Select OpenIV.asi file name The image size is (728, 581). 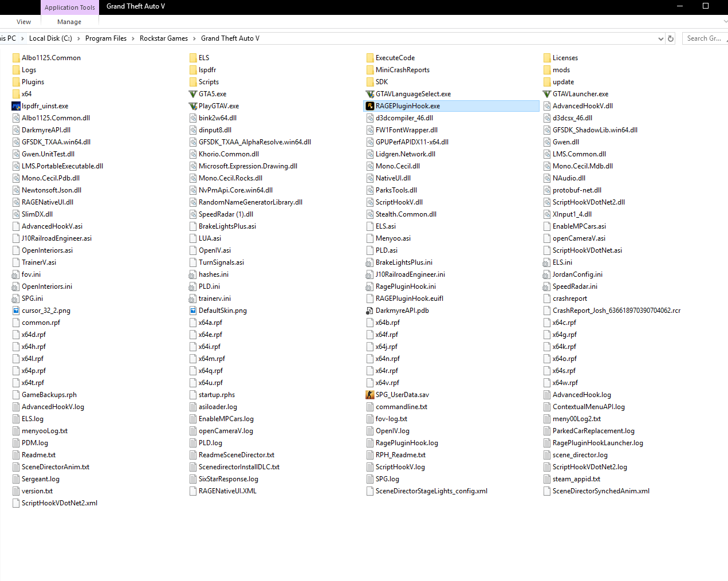tap(215, 250)
